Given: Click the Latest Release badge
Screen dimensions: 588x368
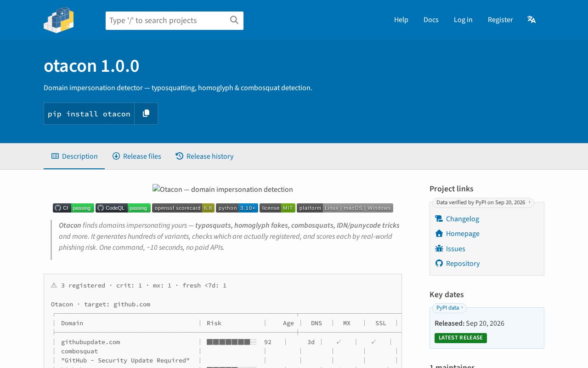Looking at the screenshot, I should coord(461,338).
